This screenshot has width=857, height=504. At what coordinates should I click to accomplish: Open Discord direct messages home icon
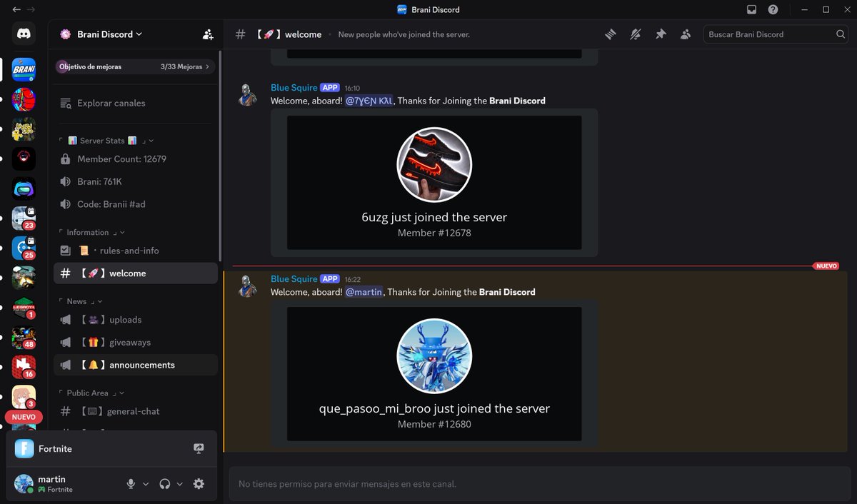pyautogui.click(x=24, y=34)
